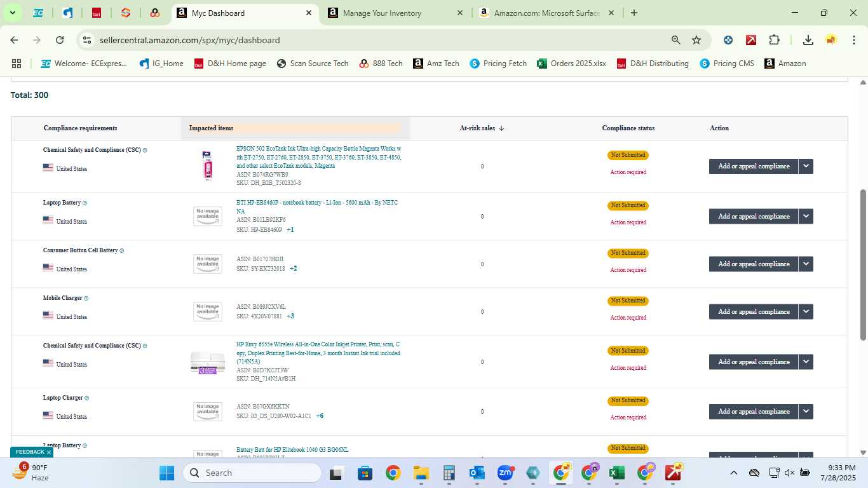Open the zoom magnifier in the address bar
Screen dimensions: 868x488
676,40
